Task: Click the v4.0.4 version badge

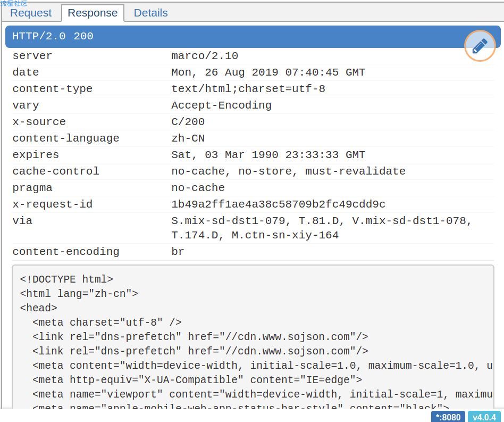Action: pos(484,417)
